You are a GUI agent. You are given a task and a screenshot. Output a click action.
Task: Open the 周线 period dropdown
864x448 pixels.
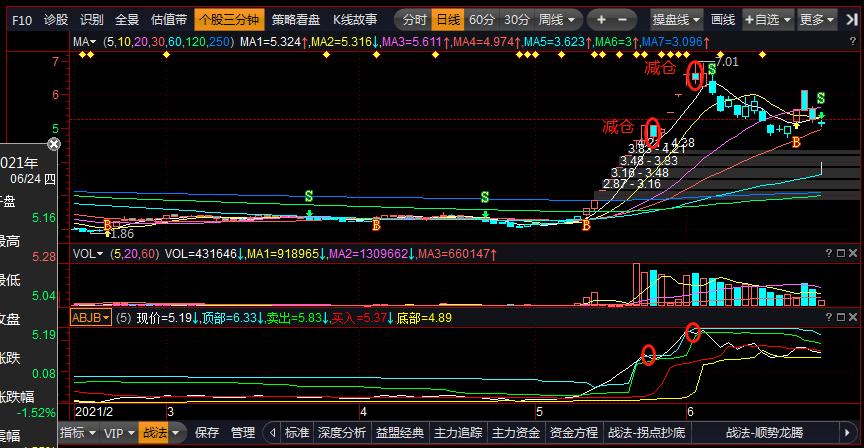[557, 20]
